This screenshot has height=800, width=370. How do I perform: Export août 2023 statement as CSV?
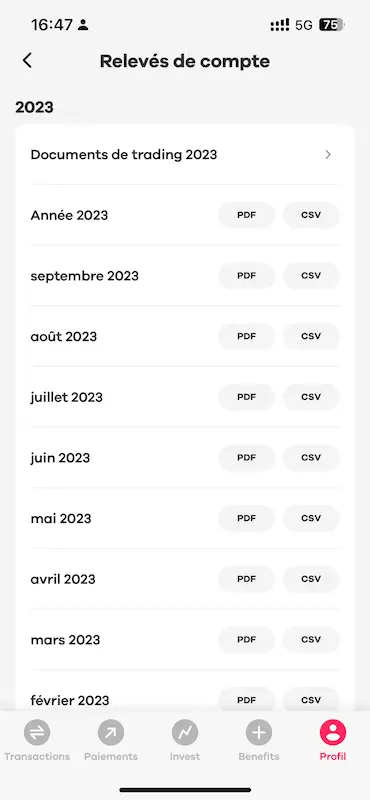[x=311, y=337]
